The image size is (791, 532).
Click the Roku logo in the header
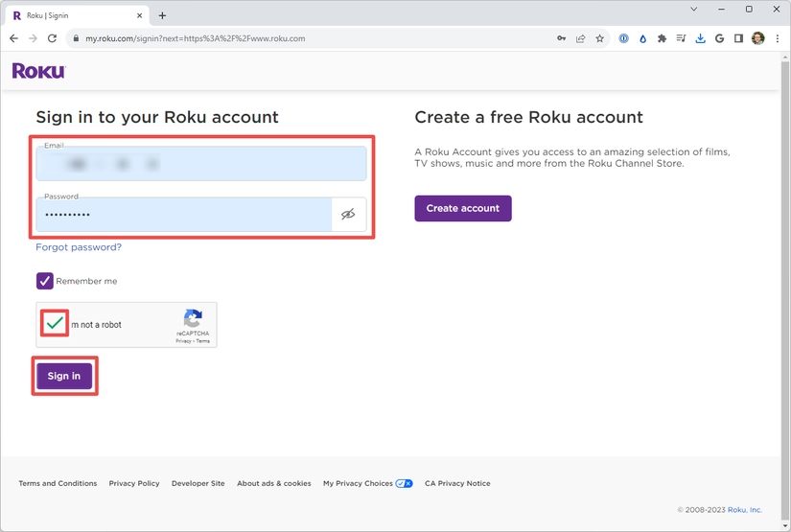pos(38,71)
